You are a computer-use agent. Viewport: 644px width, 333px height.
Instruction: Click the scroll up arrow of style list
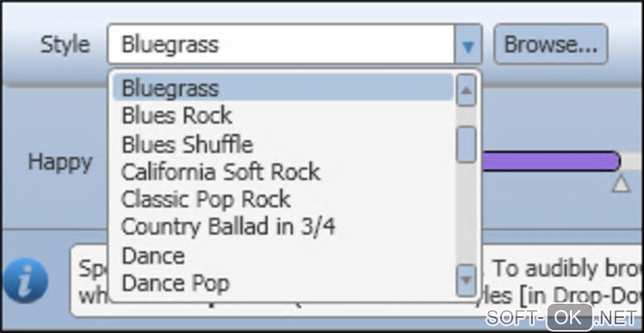tap(466, 90)
